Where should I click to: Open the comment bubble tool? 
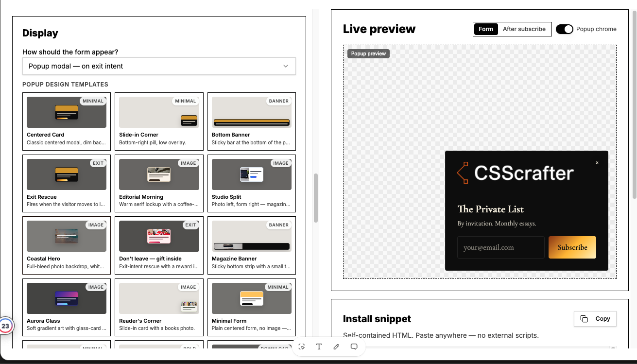coord(354,347)
